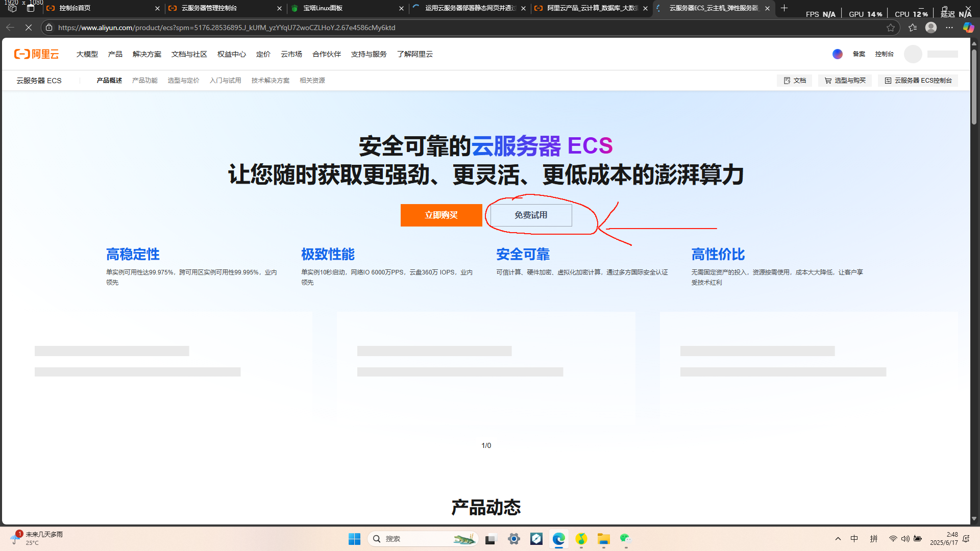The width and height of the screenshot is (980, 551).
Task: Open the browser profile icon
Action: pyautogui.click(x=931, y=28)
